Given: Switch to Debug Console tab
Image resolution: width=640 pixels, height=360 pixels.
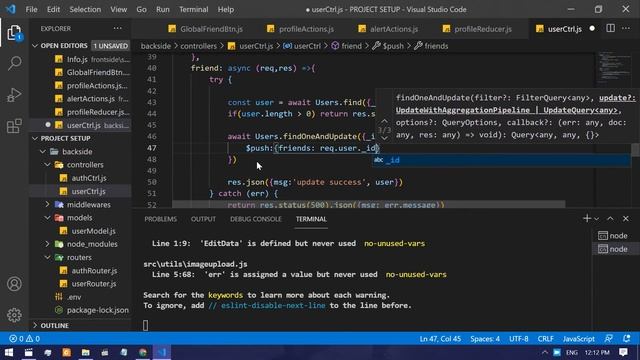Looking at the screenshot, I should (x=256, y=219).
